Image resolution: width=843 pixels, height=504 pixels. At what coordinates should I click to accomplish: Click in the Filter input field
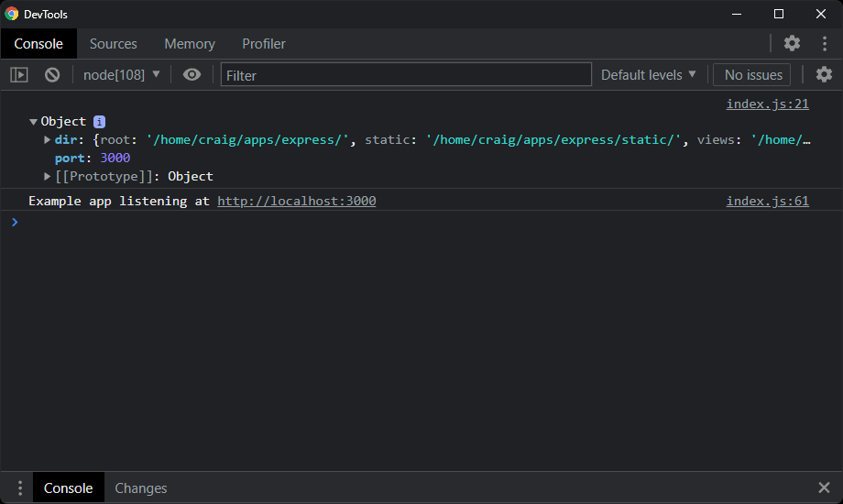pyautogui.click(x=405, y=75)
